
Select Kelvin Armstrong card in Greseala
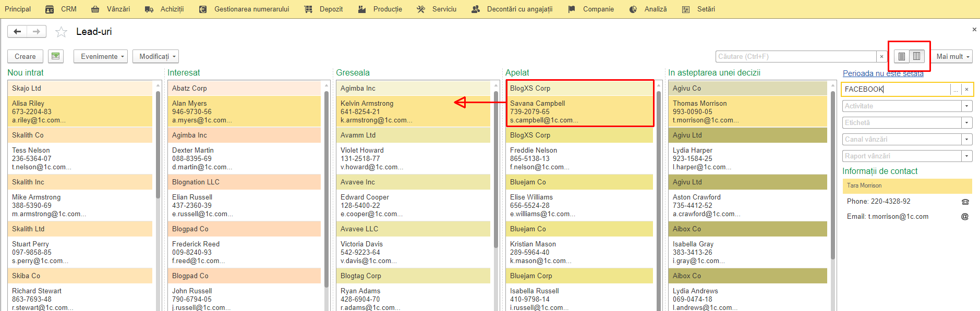coord(414,111)
